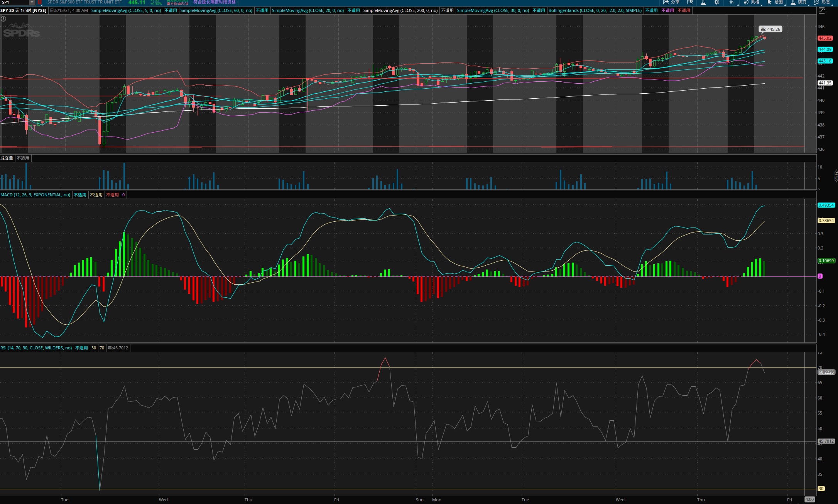Viewport: 838px width, 504px height.
Task: Open SPY symbol dropdown arrow
Action: point(32,2)
